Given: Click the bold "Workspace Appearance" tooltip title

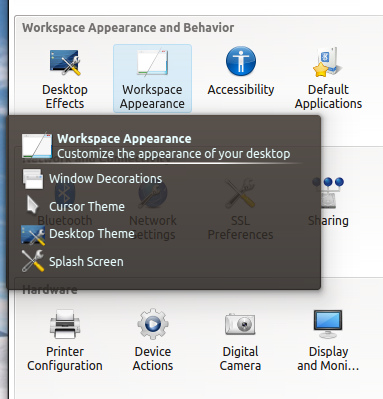Looking at the screenshot, I should [x=124, y=139].
